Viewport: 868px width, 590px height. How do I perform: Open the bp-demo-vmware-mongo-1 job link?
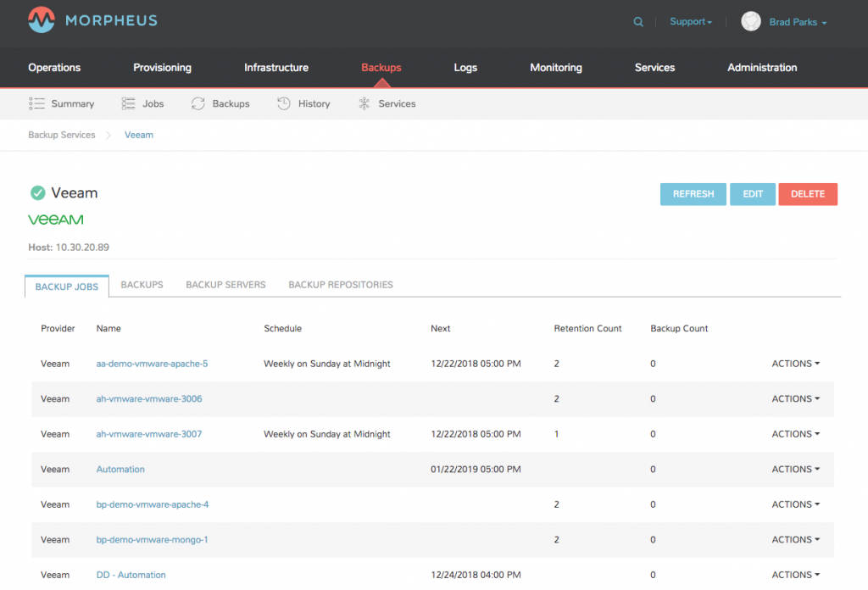point(153,539)
